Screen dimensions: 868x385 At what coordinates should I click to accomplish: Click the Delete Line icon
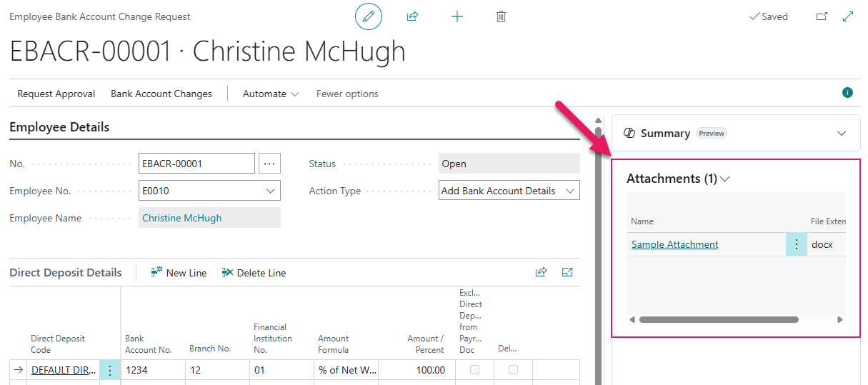[x=227, y=272]
